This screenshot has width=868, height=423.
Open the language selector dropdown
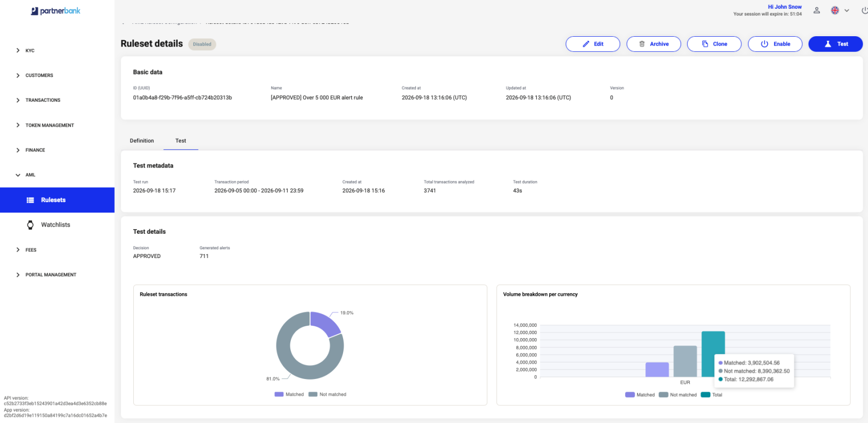(840, 10)
